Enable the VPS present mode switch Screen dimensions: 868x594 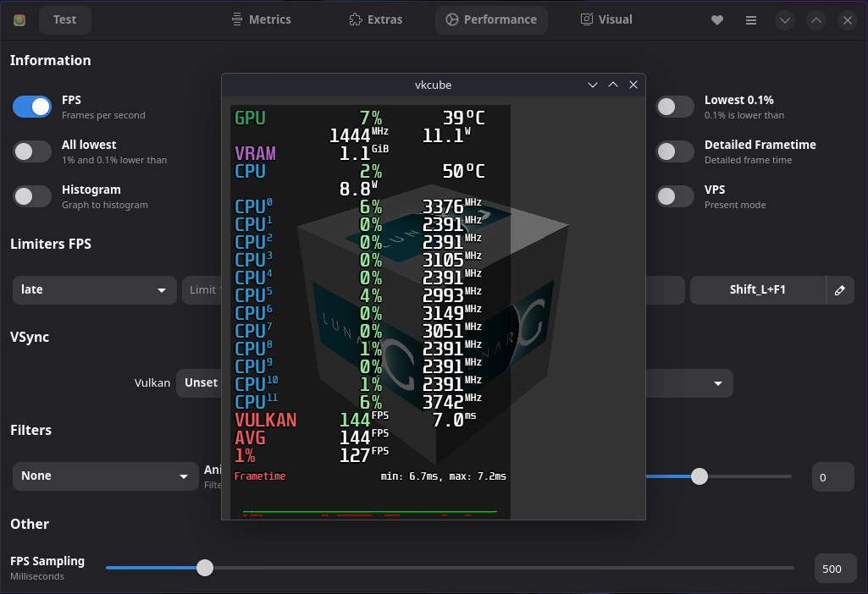(x=675, y=196)
